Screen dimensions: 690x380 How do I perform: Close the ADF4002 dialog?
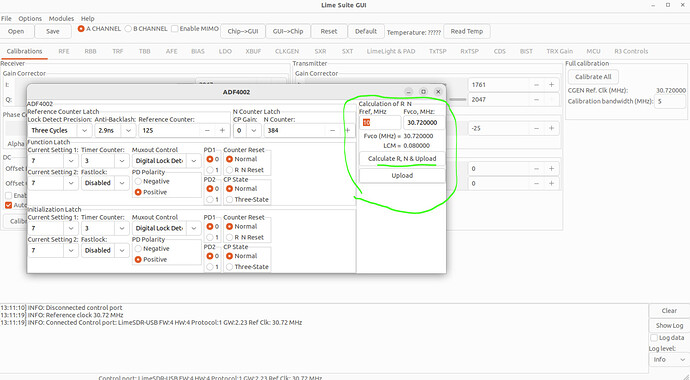438,91
